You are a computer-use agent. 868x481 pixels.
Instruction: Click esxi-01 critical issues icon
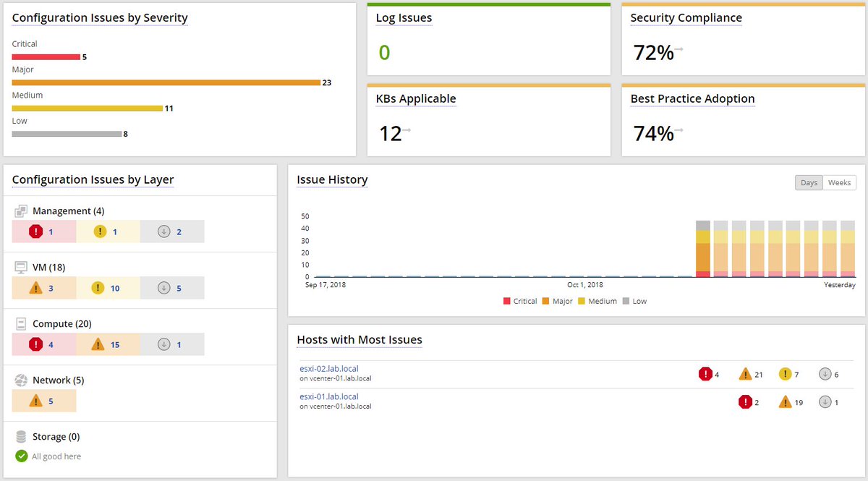click(745, 401)
